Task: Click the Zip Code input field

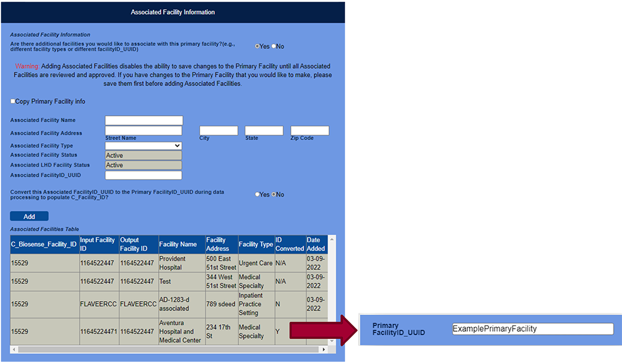Action: [309, 130]
